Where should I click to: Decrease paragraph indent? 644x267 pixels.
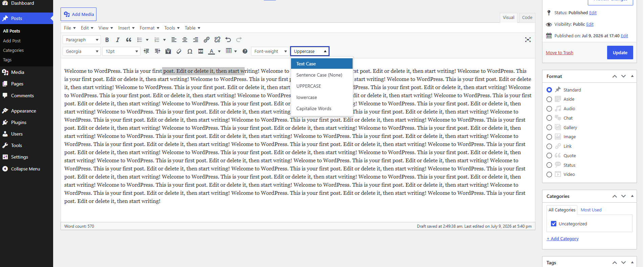point(147,51)
